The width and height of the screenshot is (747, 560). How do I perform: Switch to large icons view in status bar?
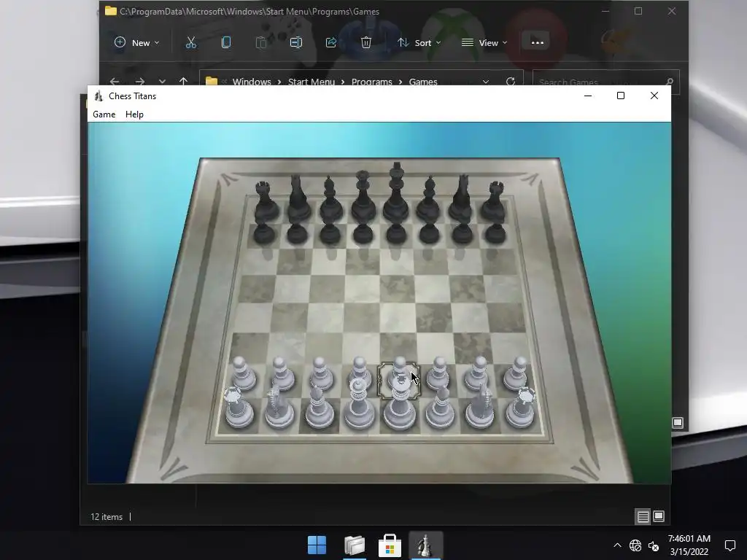[659, 516]
